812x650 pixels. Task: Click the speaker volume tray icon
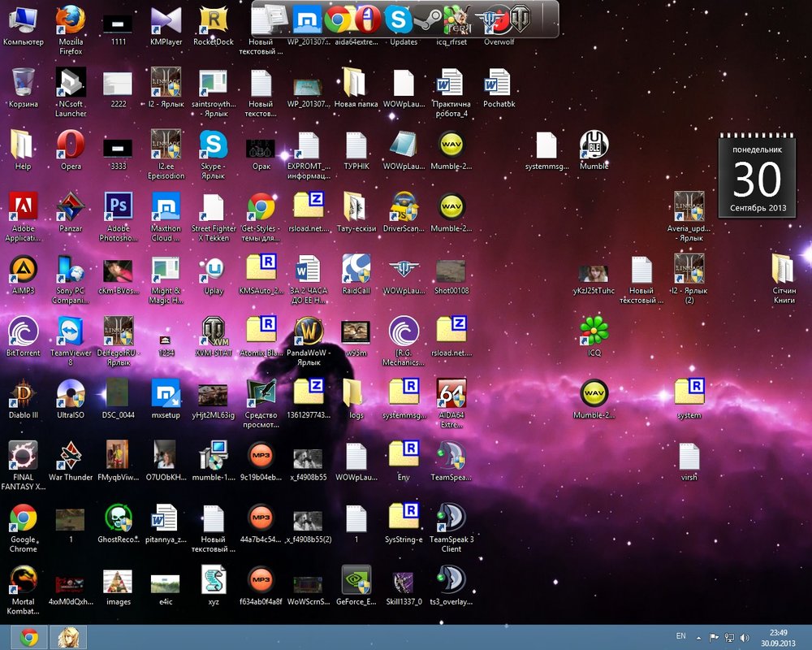(x=745, y=638)
